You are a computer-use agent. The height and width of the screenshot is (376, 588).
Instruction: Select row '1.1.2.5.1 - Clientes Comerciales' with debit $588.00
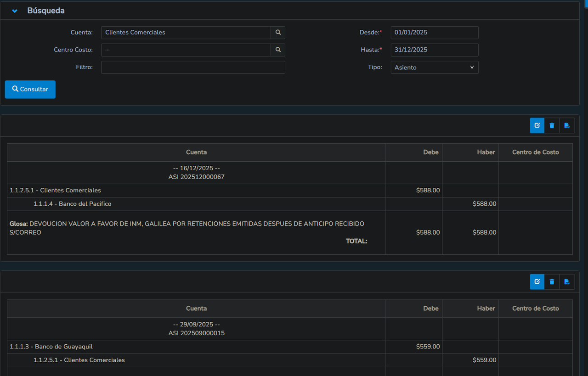[290, 191]
